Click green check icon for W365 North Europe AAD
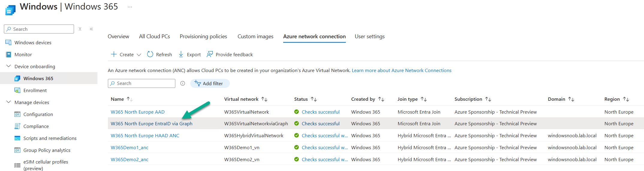 click(x=296, y=112)
